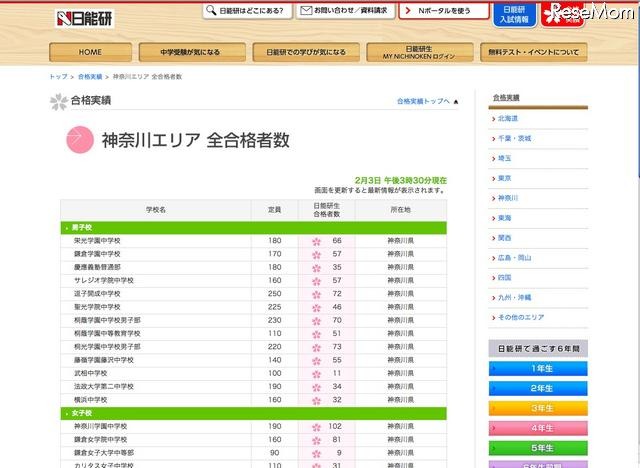Select 日能研の学びが気になる in navigation bar
The image size is (640, 468).
pos(305,51)
